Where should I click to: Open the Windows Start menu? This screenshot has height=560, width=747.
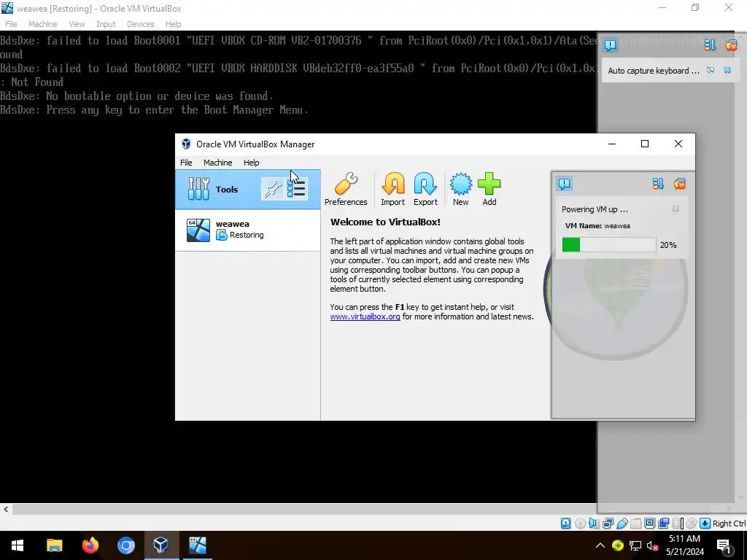click(18, 545)
